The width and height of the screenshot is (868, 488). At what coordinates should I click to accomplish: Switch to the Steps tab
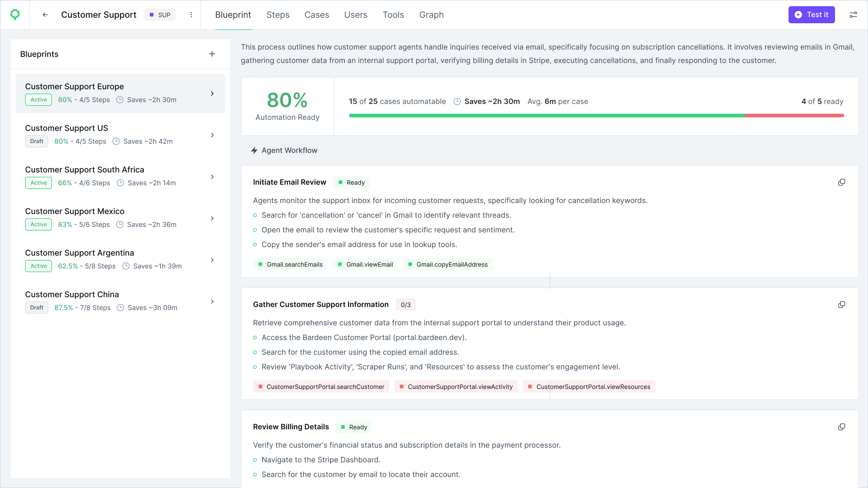point(278,15)
